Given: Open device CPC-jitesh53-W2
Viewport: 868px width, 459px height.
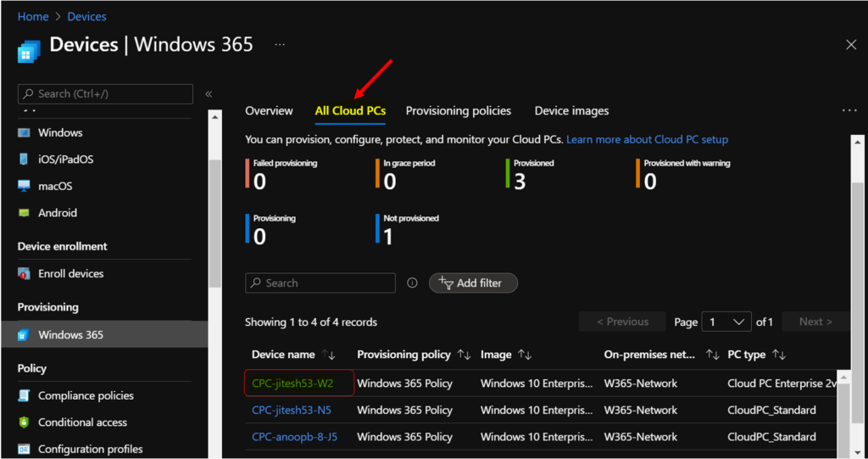Looking at the screenshot, I should click(292, 383).
